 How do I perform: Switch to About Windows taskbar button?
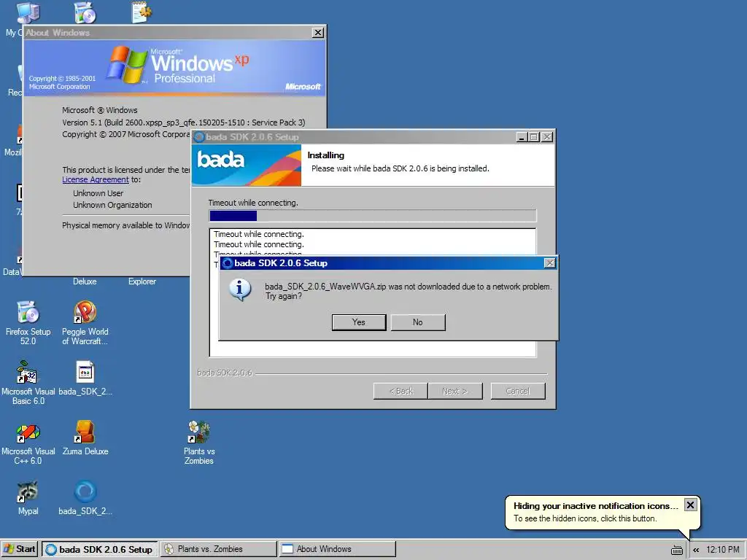click(x=337, y=549)
